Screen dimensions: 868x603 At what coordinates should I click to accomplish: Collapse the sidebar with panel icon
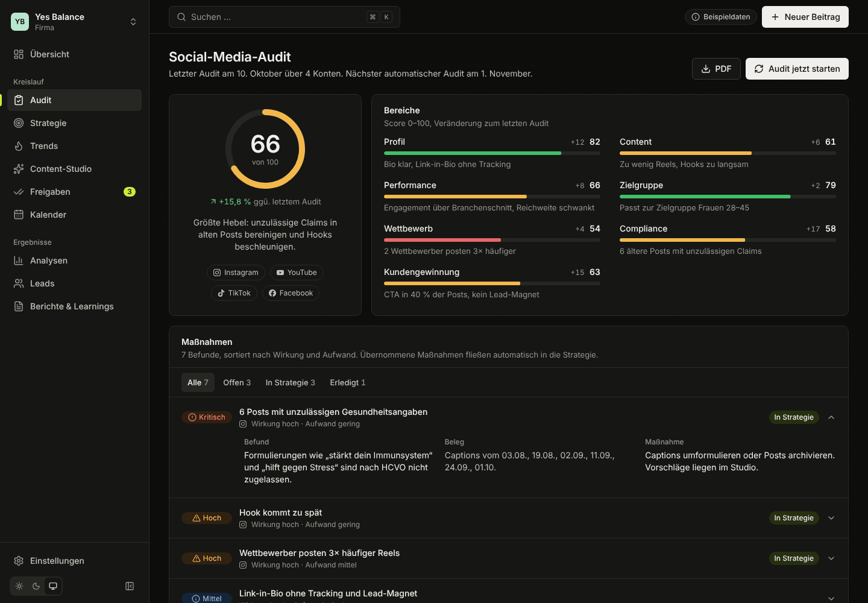(x=130, y=586)
